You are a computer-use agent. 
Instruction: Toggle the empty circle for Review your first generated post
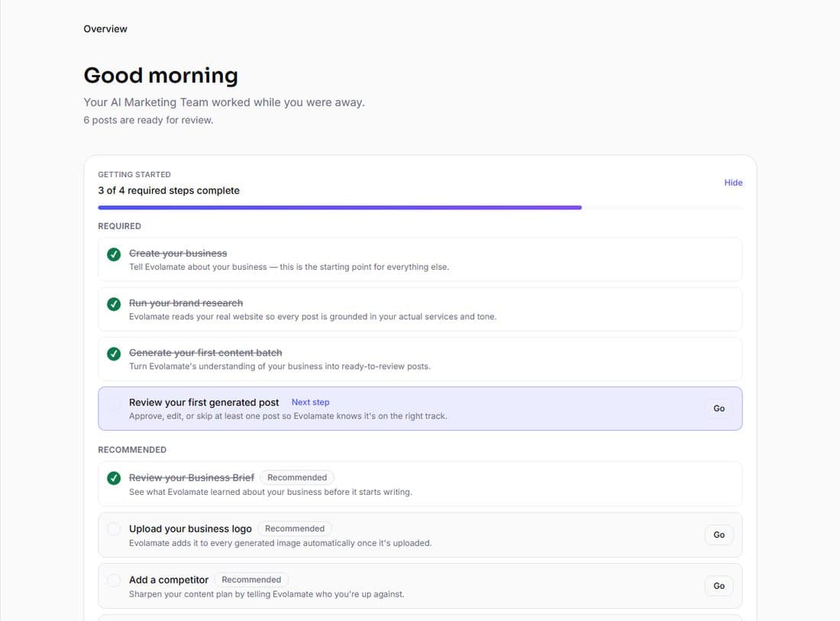coord(114,404)
